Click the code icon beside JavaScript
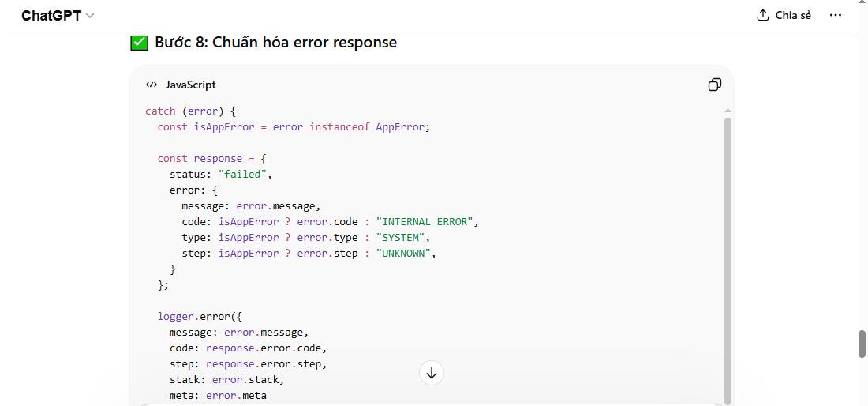 click(152, 85)
